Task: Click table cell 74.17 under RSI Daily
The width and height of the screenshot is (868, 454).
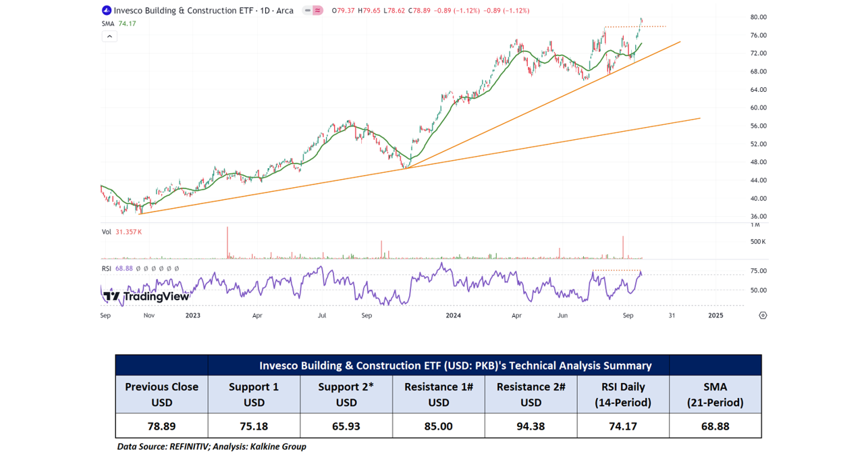Action: pyautogui.click(x=623, y=426)
